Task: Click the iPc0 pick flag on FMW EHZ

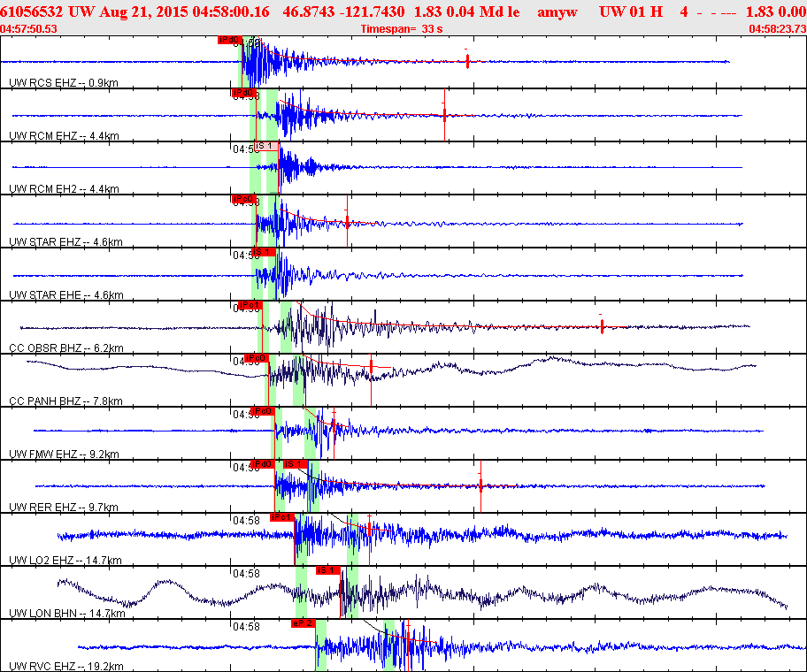Action: tap(263, 411)
